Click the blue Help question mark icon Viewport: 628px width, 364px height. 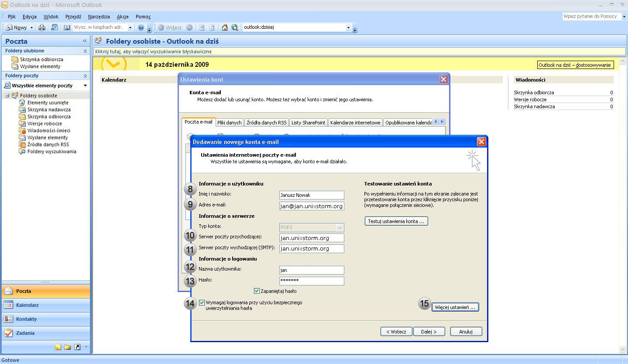click(x=141, y=27)
